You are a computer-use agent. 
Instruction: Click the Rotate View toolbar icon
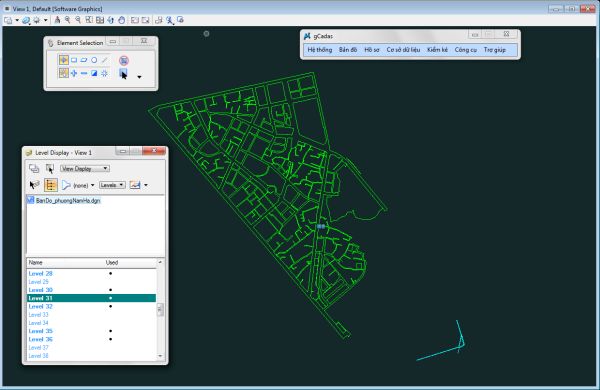coord(111,20)
